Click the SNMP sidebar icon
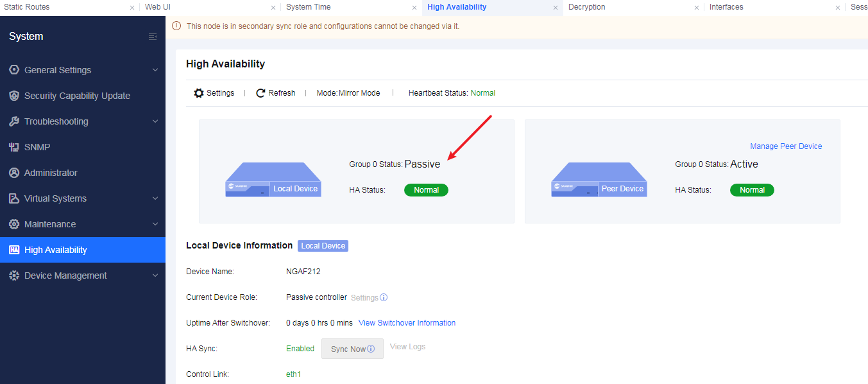868x384 pixels. 14,147
